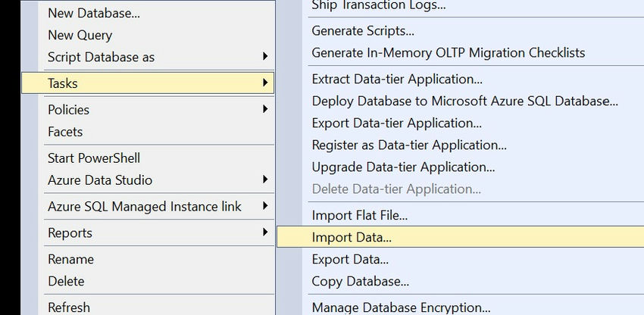Viewport: 644px width, 315px height.
Task: Expand the Reports submenu arrow
Action: click(265, 232)
